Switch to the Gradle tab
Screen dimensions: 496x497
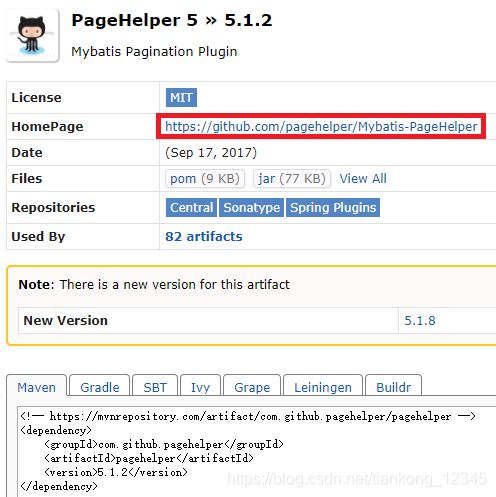pyautogui.click(x=100, y=387)
